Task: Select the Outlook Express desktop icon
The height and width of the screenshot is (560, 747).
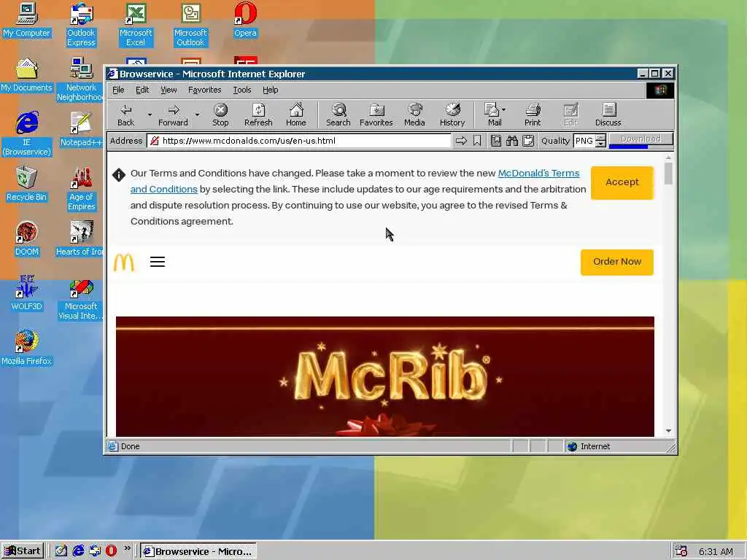Action: [x=81, y=25]
